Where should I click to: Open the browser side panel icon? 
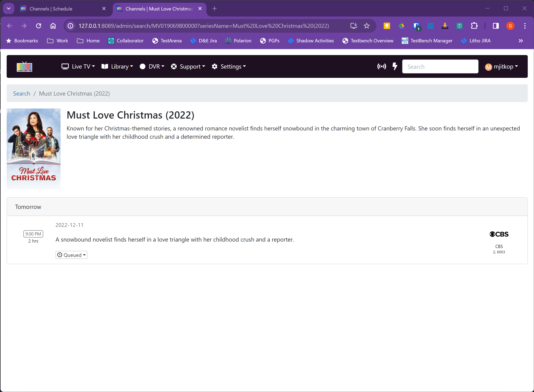pyautogui.click(x=495, y=26)
